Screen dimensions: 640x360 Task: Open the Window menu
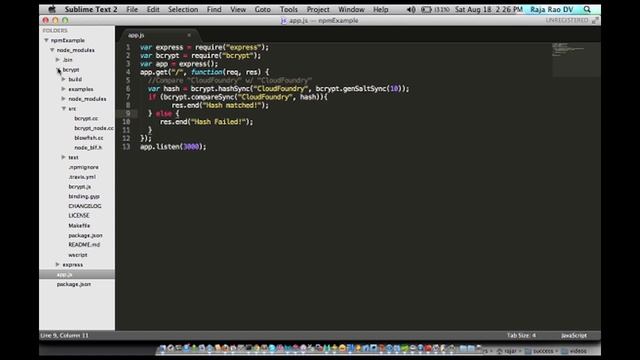(351, 9)
